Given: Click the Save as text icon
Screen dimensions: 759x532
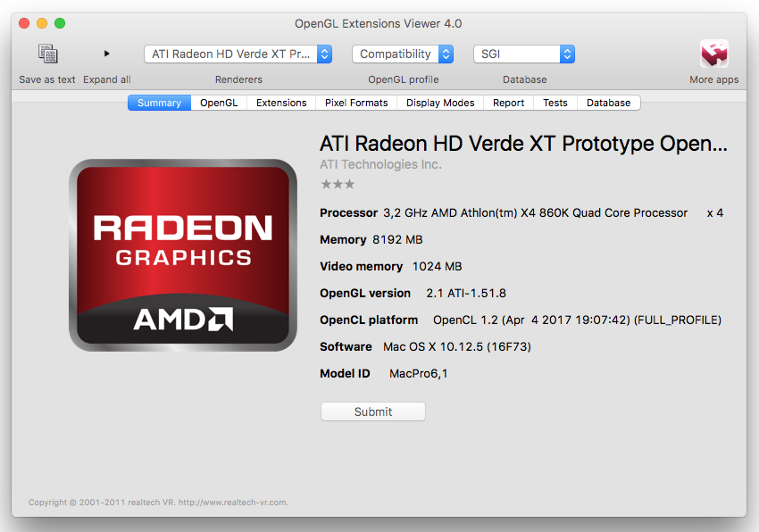Looking at the screenshot, I should point(48,54).
